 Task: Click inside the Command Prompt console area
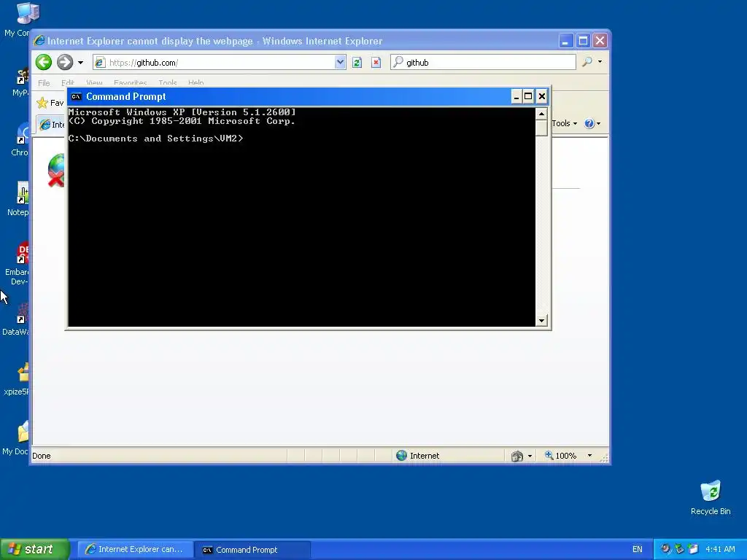click(x=301, y=217)
